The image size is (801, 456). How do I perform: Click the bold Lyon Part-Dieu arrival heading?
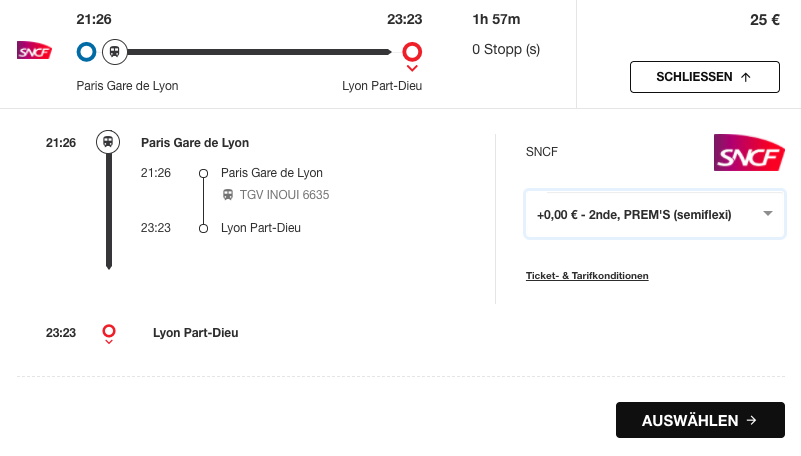point(196,333)
